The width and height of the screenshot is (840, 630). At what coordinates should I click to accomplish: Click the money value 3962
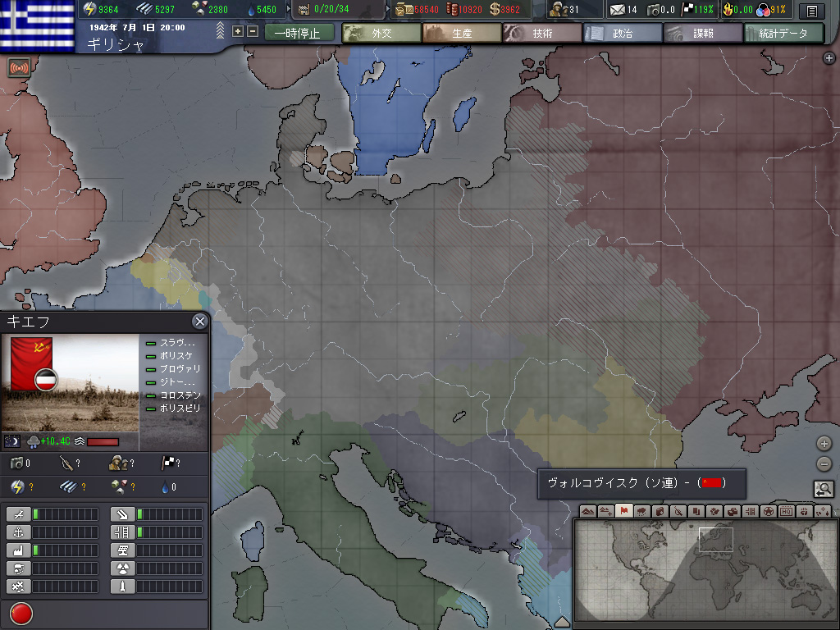pyautogui.click(x=510, y=10)
